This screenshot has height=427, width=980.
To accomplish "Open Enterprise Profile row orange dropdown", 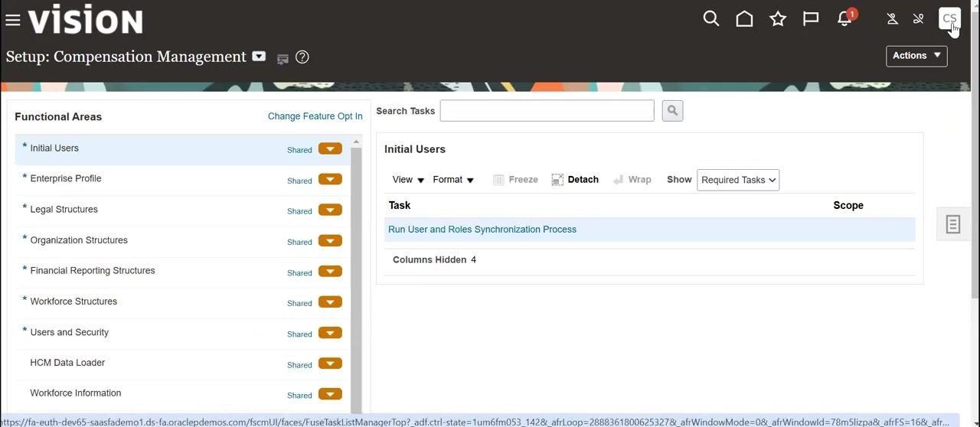I will 330,179.
